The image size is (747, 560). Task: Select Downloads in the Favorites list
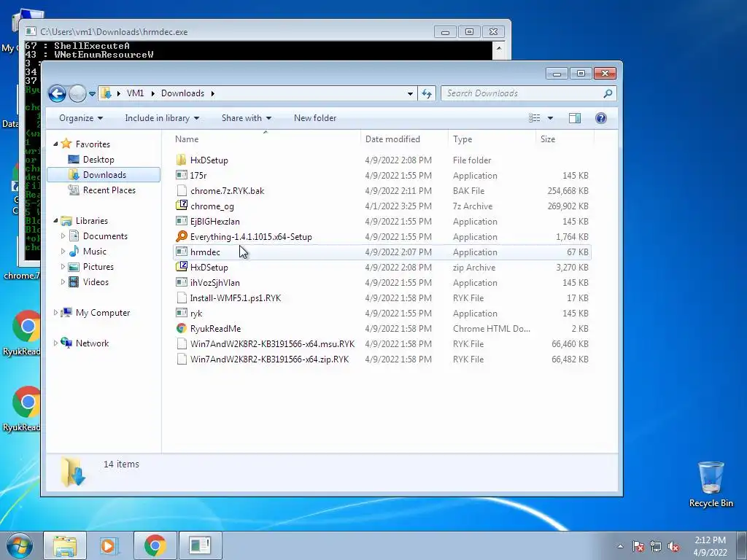(x=104, y=175)
